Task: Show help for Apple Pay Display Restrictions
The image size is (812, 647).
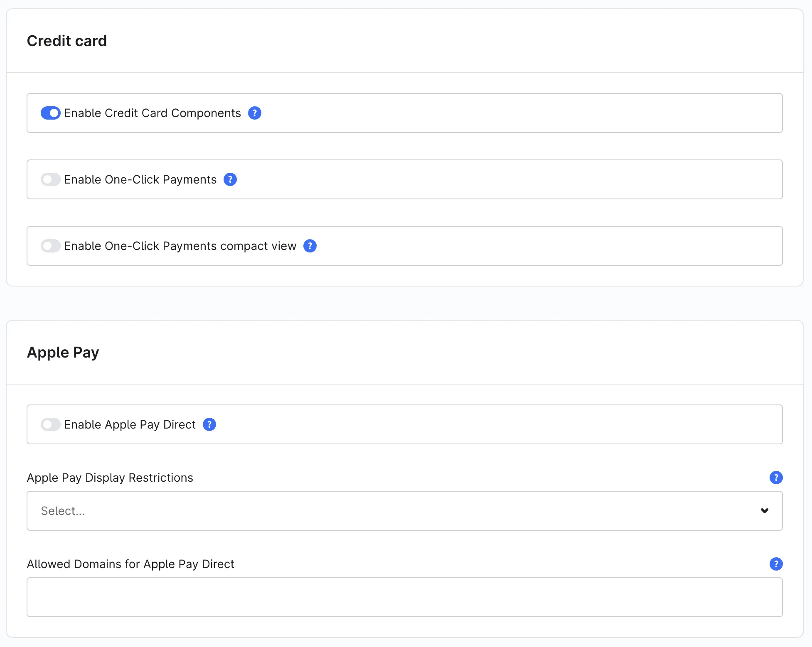Action: click(x=776, y=478)
